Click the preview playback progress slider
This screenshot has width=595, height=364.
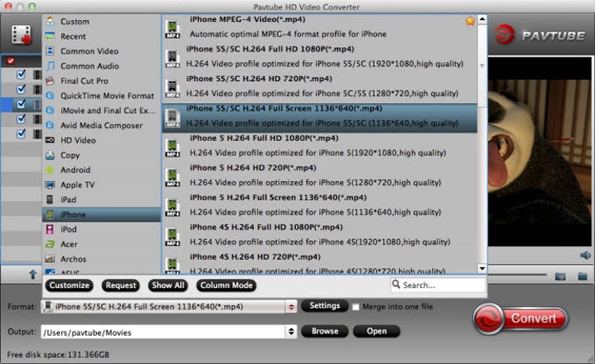[517, 275]
